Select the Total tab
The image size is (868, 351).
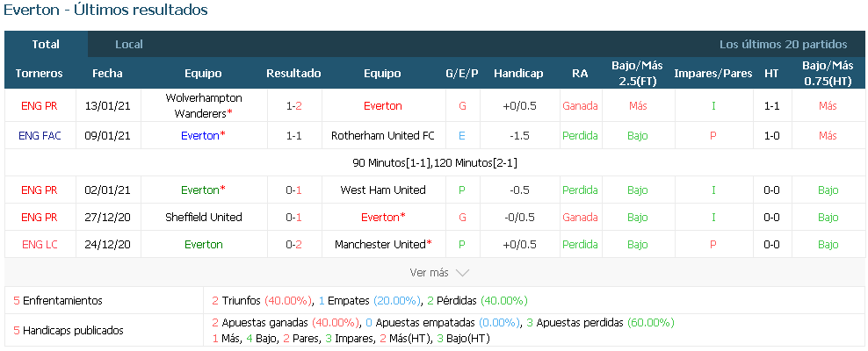46,44
